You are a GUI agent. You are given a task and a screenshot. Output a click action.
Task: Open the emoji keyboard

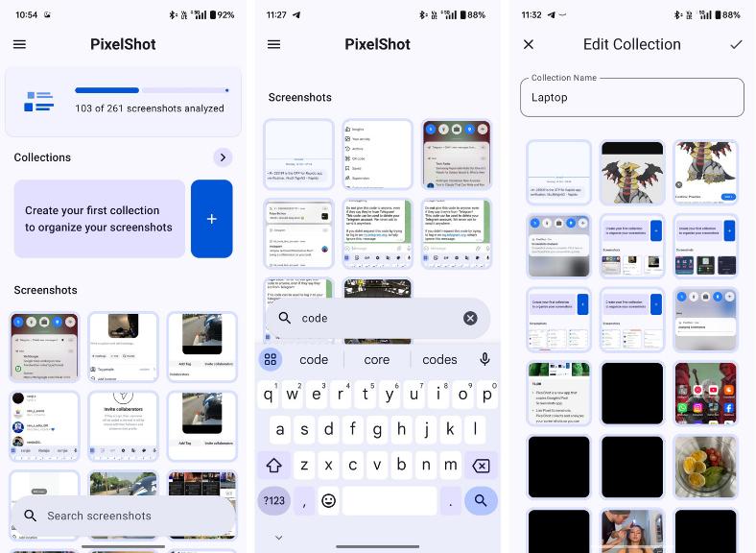point(328,500)
